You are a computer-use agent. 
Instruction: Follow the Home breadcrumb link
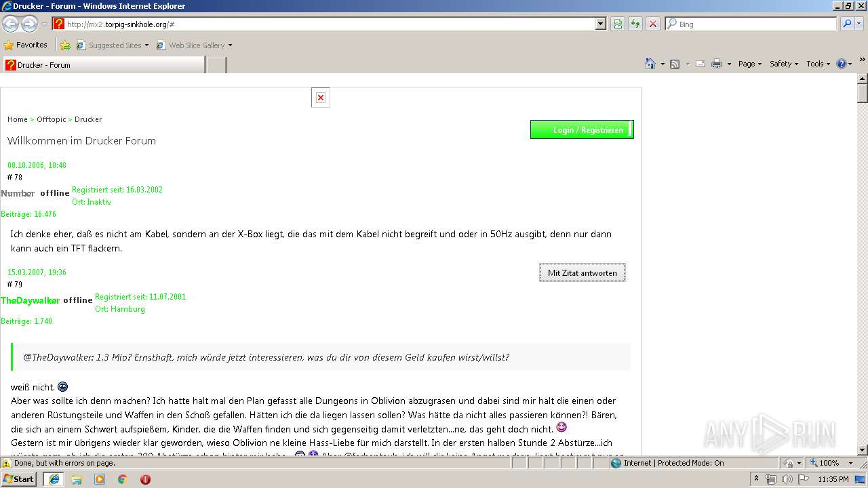[x=18, y=119]
